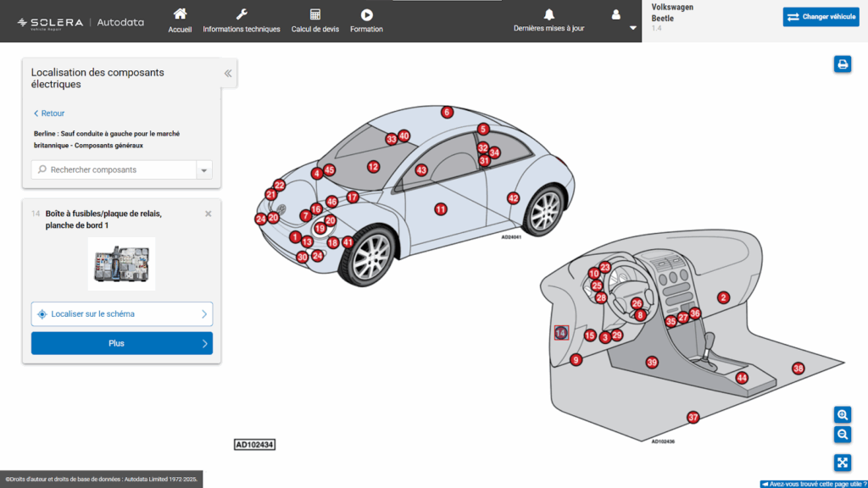
Task: Select component marker 44 on centre console
Action: click(742, 378)
